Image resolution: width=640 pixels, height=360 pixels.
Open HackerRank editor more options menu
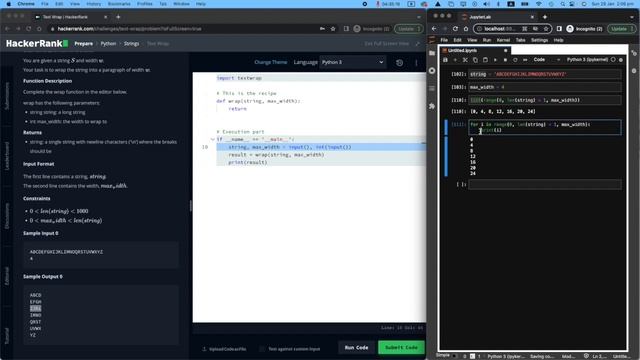416,62
